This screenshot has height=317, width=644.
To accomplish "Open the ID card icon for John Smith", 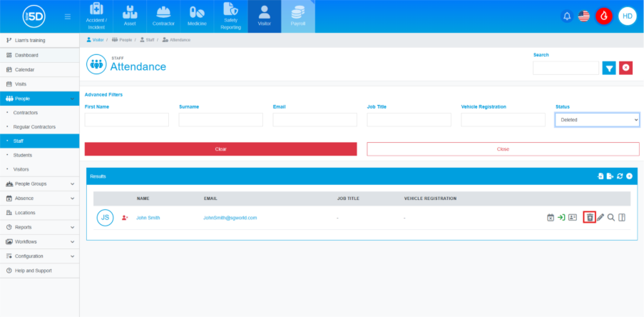I will coord(572,217).
